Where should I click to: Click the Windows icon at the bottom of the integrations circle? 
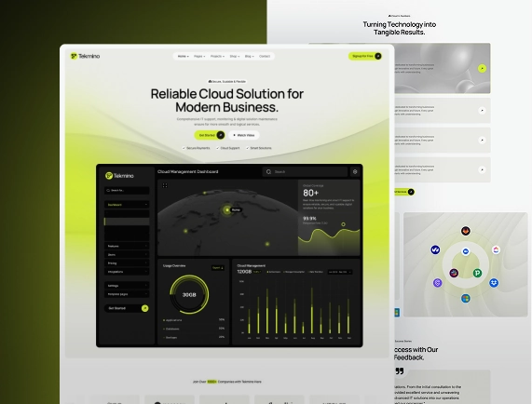point(466,299)
